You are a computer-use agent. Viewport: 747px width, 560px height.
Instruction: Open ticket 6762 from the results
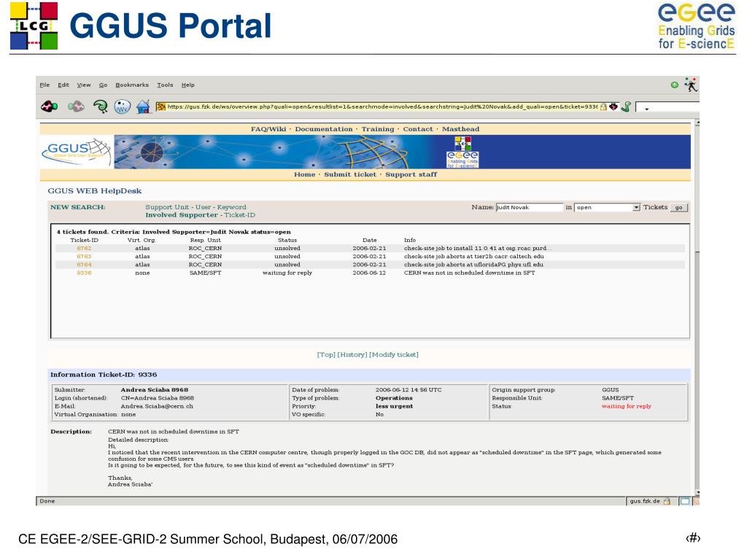click(x=84, y=248)
